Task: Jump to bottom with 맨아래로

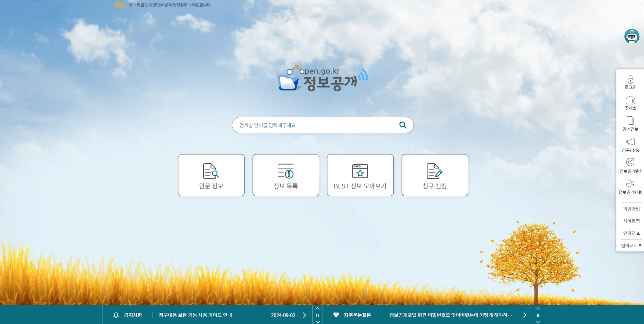Action: pyautogui.click(x=631, y=246)
